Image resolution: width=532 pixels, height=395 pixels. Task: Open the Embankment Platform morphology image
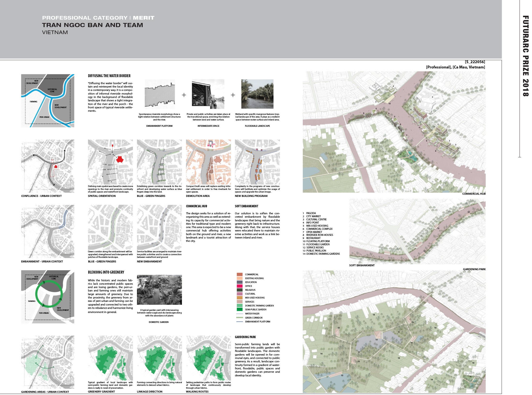coord(160,94)
